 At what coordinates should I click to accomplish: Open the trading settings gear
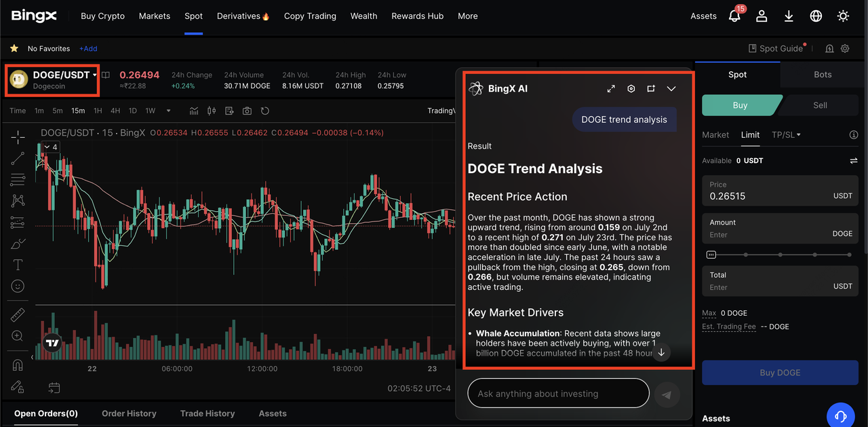(x=845, y=49)
